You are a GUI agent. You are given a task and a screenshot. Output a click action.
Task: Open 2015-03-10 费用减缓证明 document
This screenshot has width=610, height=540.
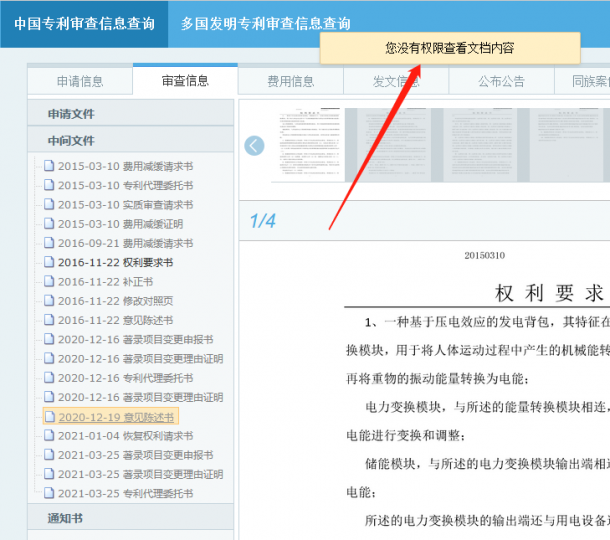tap(121, 224)
